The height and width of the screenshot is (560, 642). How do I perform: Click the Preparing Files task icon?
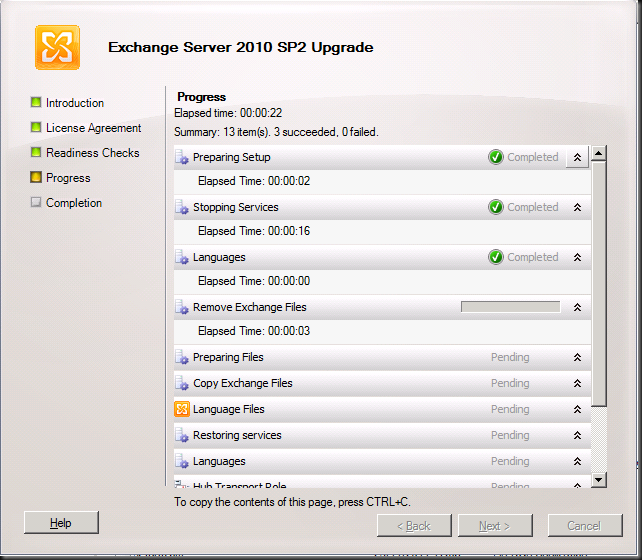click(182, 357)
